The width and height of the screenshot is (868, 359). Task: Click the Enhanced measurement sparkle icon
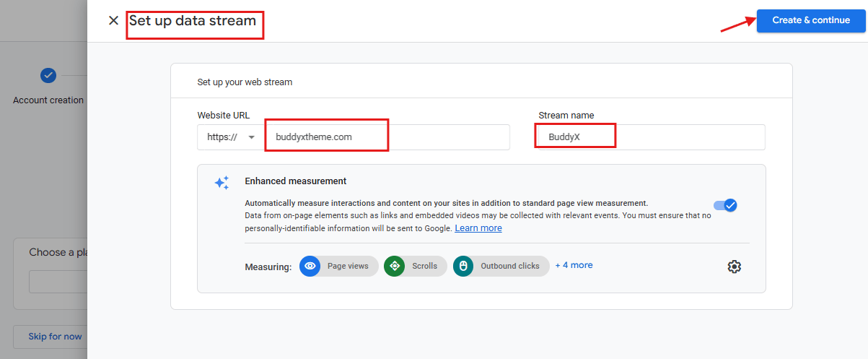(x=222, y=183)
